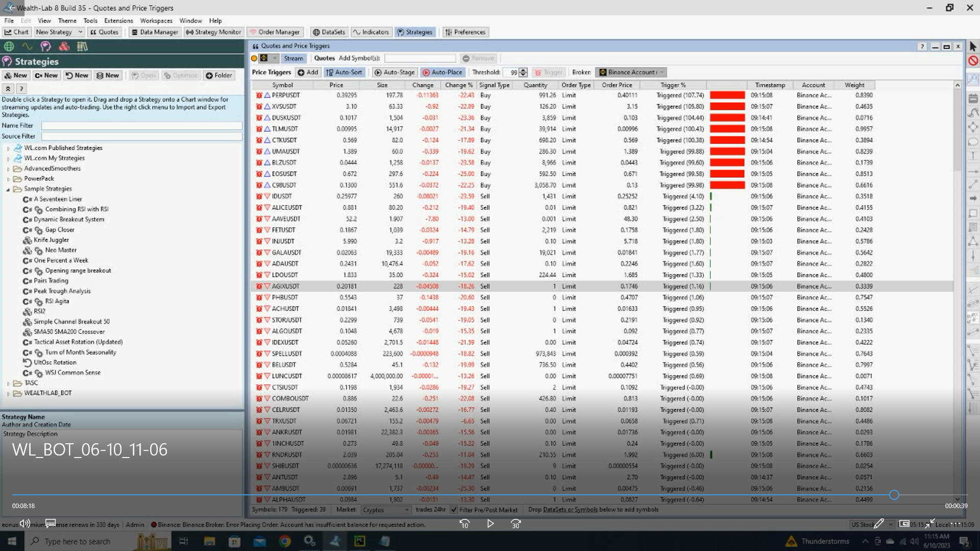This screenshot has width=980, height=551.
Task: Open the Indicators panel from toolbar
Action: click(371, 32)
